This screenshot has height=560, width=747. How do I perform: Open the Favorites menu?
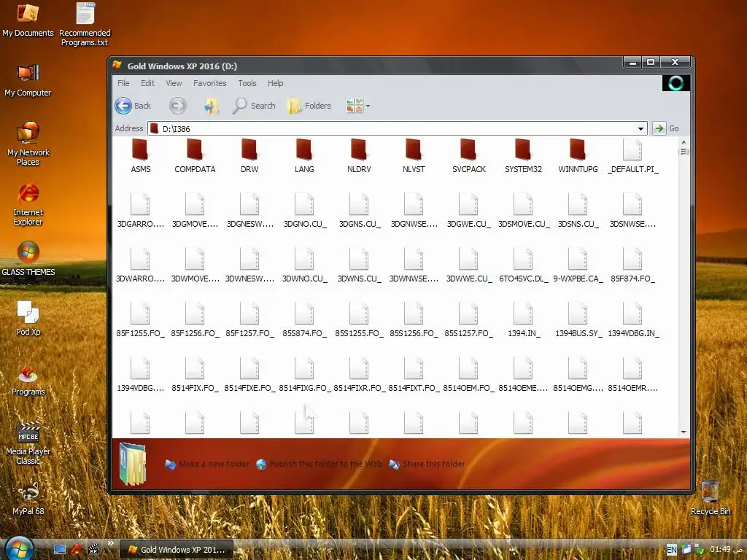point(209,83)
